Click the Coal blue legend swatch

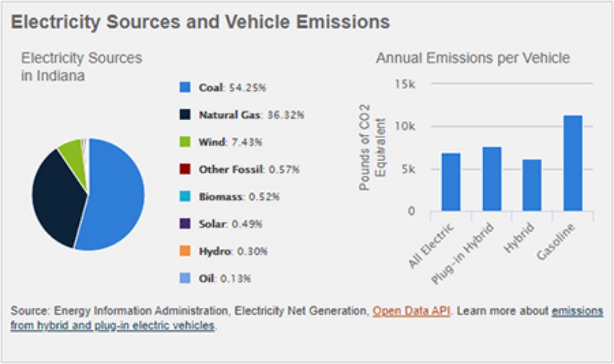(x=185, y=87)
